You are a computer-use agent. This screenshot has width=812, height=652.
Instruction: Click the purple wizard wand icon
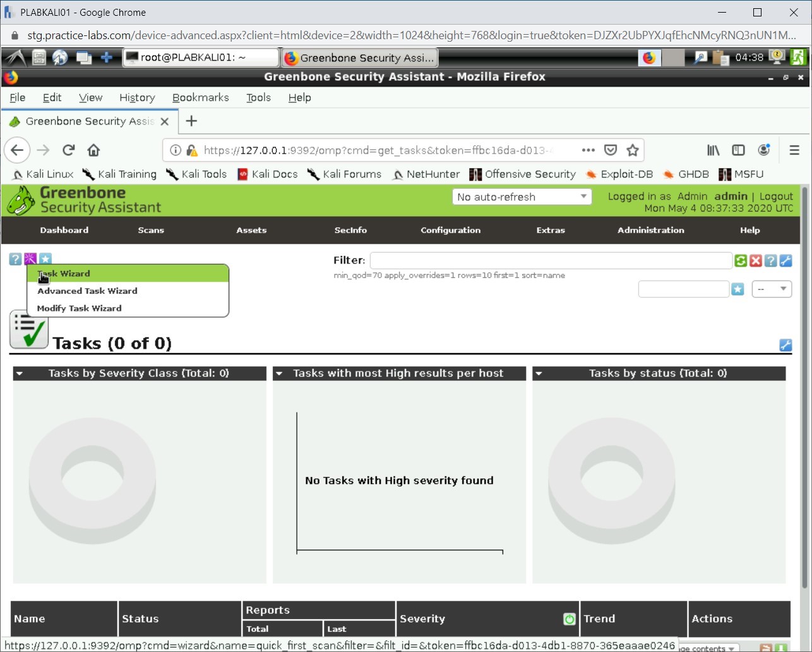pos(30,259)
